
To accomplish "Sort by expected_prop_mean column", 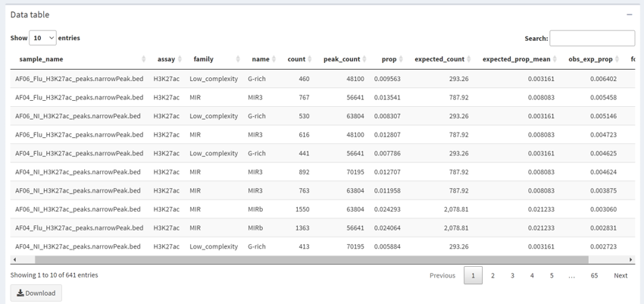I will pos(517,59).
